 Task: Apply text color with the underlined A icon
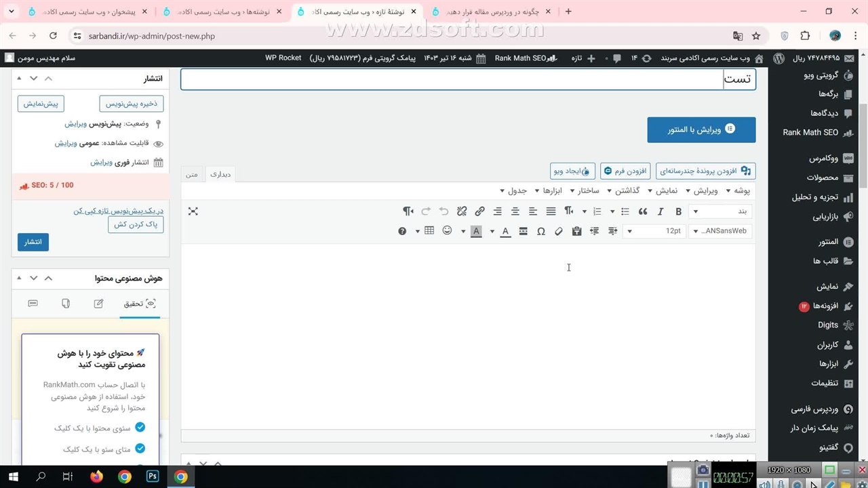[x=505, y=231]
